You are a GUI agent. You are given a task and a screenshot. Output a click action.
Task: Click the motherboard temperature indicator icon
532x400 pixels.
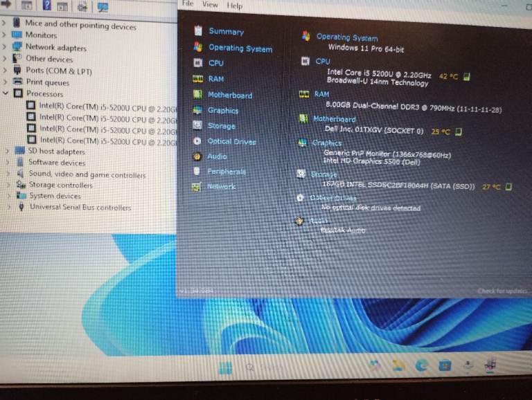[x=459, y=131]
